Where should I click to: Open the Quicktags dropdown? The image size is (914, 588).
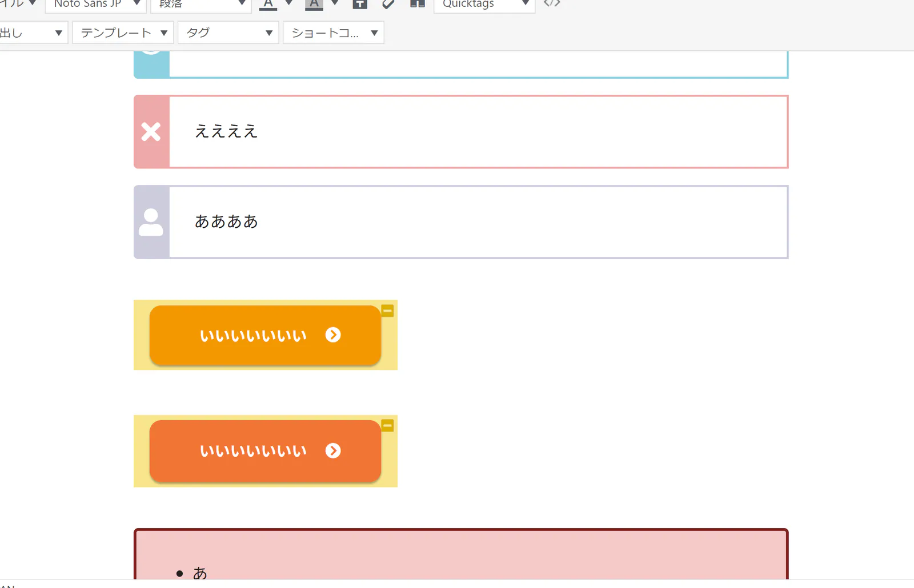tap(484, 4)
